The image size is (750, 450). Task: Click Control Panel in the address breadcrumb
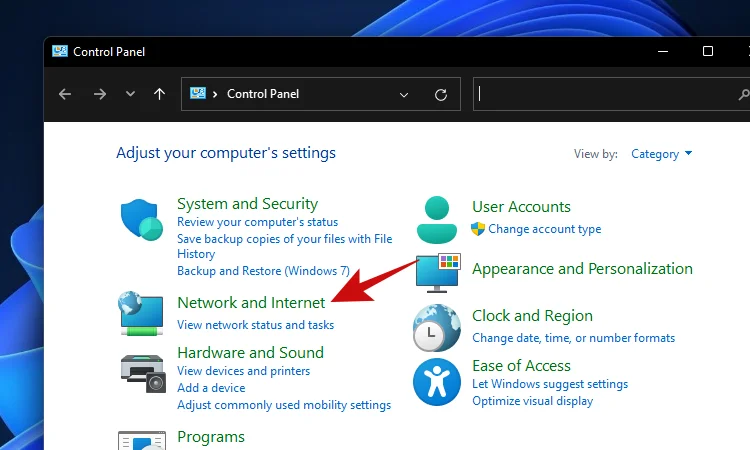click(263, 94)
